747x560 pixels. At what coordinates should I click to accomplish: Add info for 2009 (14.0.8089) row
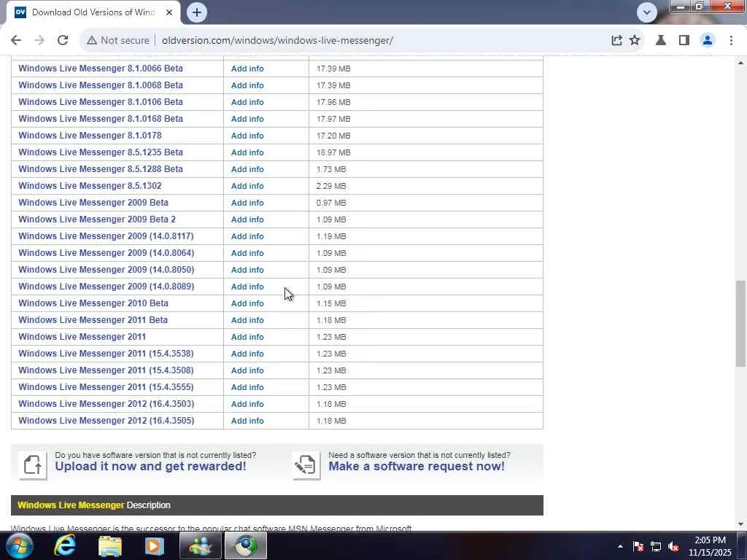(247, 286)
